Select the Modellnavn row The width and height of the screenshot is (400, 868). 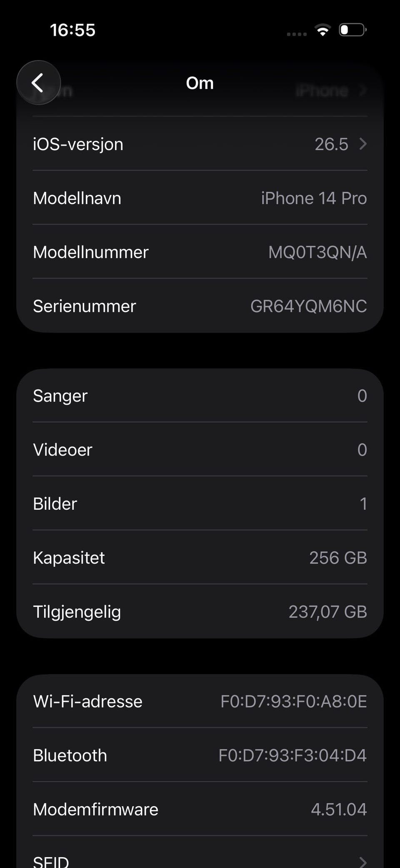point(200,198)
